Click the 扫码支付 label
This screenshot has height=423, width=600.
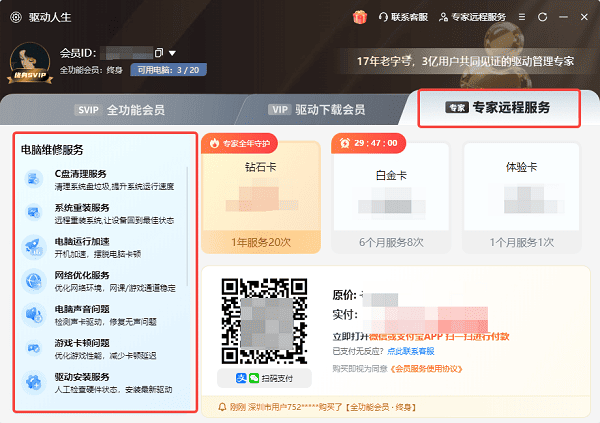tap(277, 379)
